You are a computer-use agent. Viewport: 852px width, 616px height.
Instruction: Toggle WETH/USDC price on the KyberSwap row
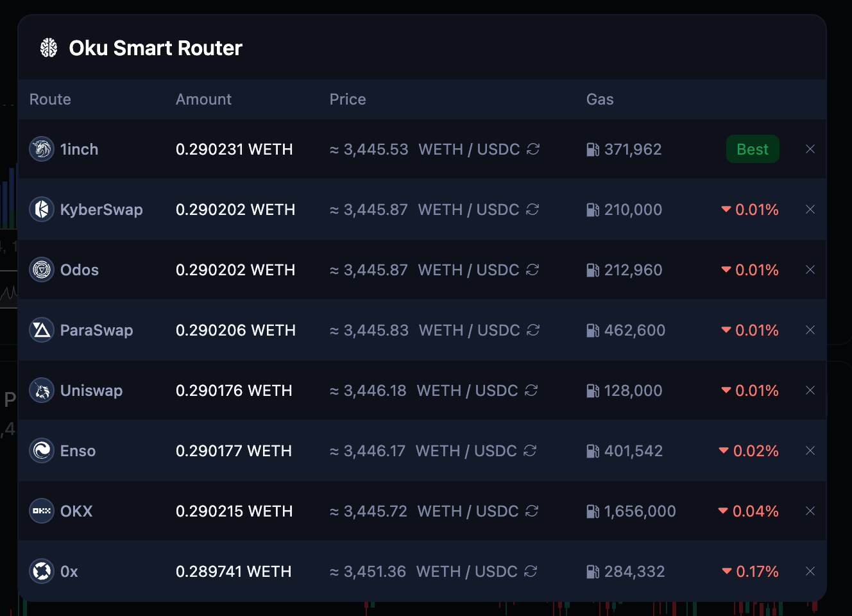pyautogui.click(x=533, y=209)
